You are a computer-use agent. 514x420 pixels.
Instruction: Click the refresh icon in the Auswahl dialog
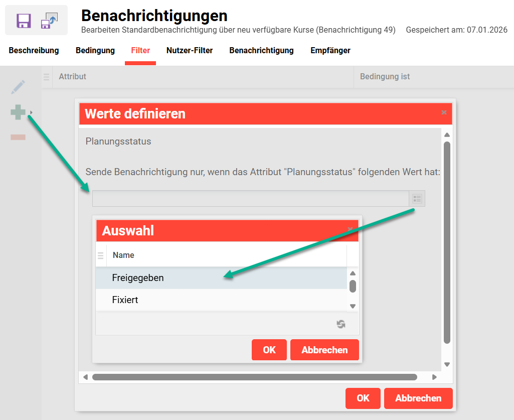pyautogui.click(x=340, y=324)
